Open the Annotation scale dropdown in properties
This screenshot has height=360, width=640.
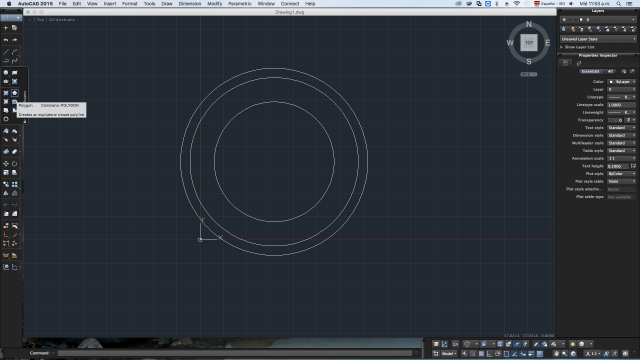[622, 158]
